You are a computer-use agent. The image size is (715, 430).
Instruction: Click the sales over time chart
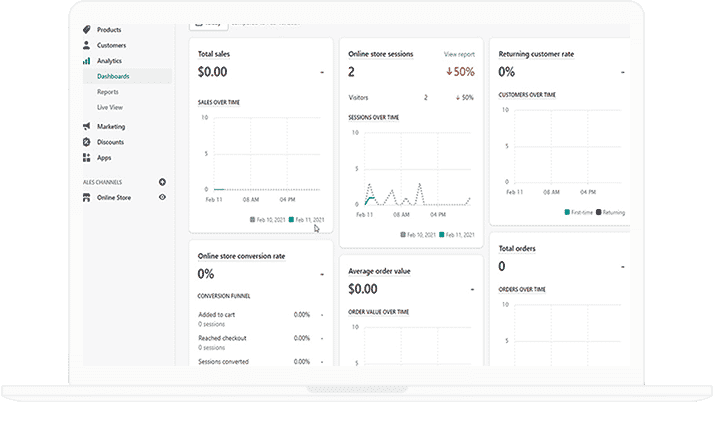[x=261, y=158]
